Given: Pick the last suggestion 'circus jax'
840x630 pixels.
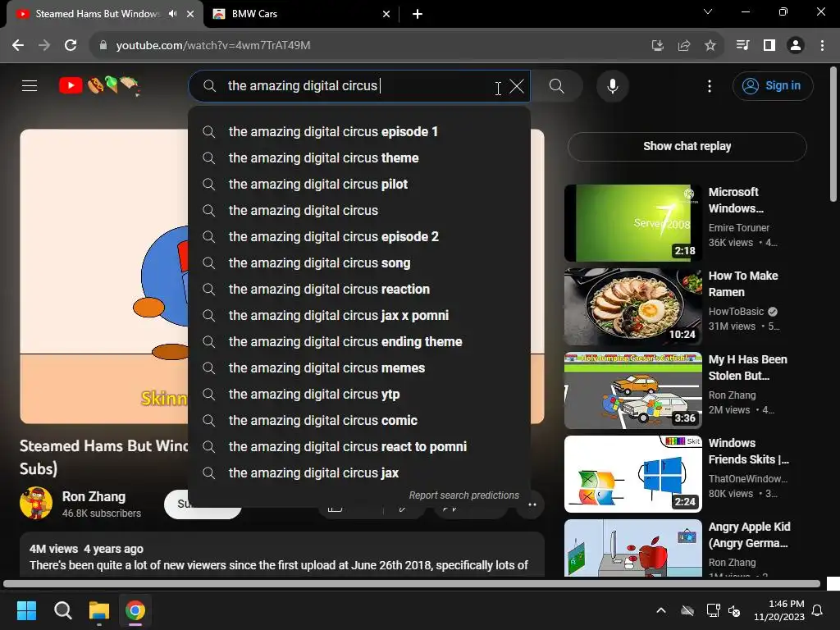Looking at the screenshot, I should (x=359, y=473).
